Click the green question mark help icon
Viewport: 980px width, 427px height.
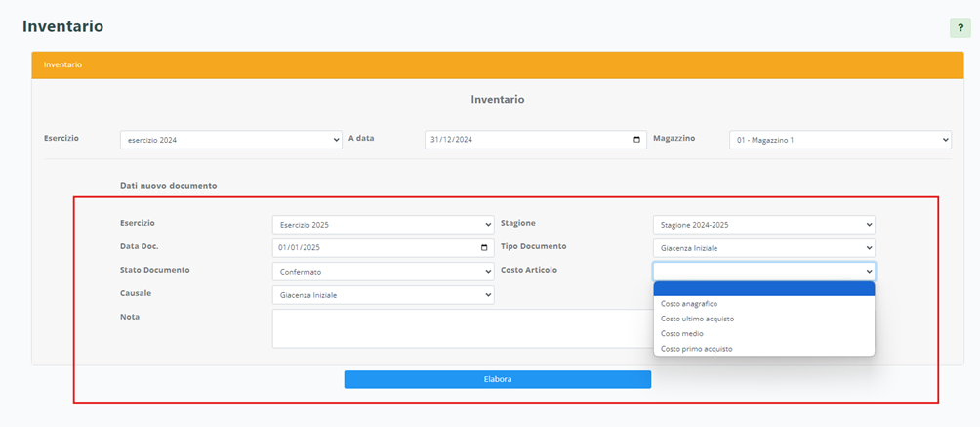tap(960, 27)
